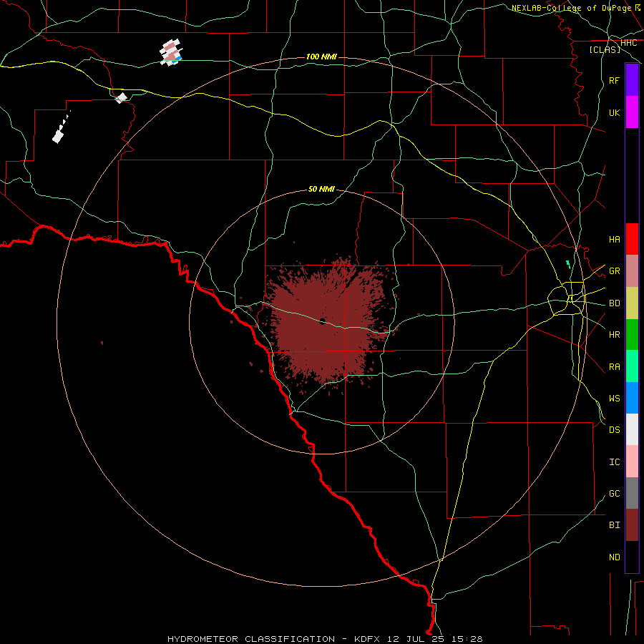644x644 pixels.
Task: Click the small green rain echo
Action: point(568,264)
